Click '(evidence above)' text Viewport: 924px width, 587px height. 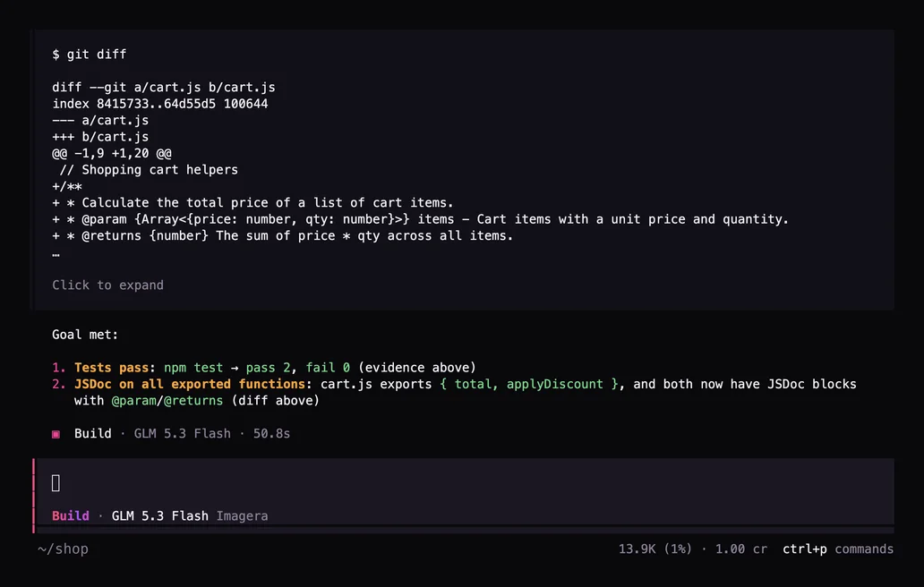tap(416, 368)
